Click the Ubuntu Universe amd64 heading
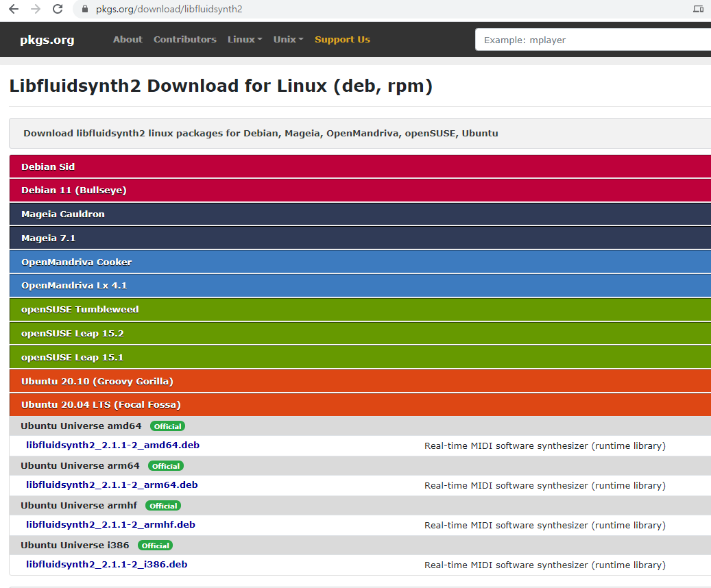The width and height of the screenshot is (711, 588). coord(81,426)
